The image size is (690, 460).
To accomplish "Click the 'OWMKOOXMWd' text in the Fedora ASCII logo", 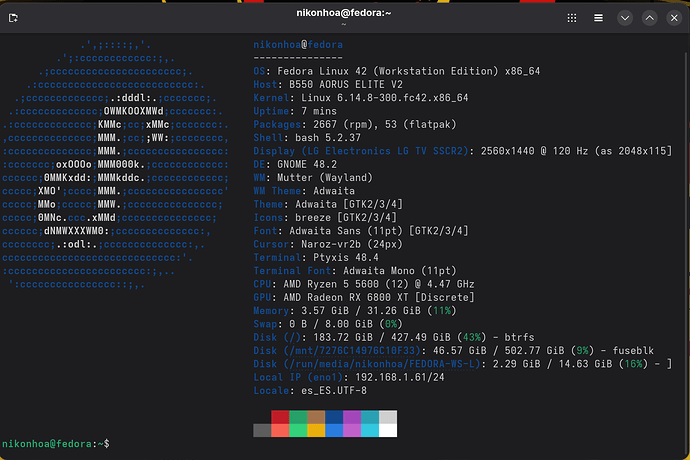I will [134, 111].
